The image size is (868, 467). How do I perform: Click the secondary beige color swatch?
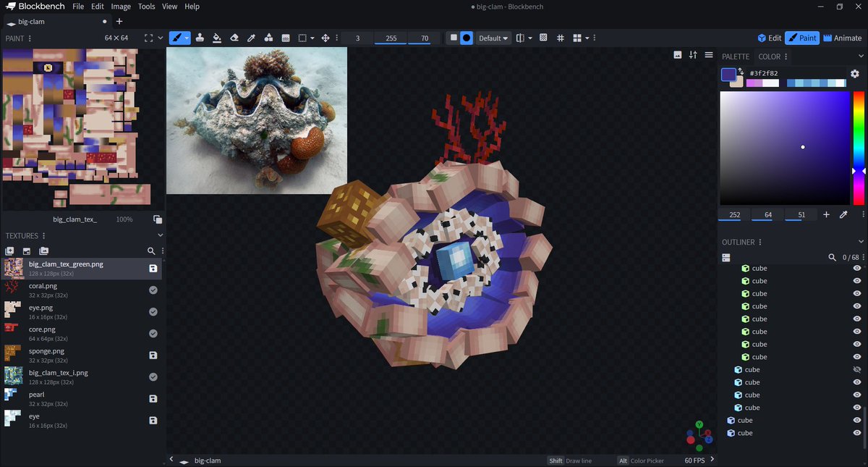[x=738, y=83]
